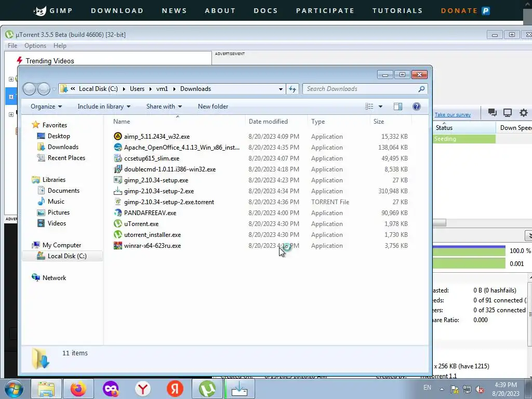The width and height of the screenshot is (532, 399).
Task: Open the GIMP Docs page
Action: point(265,11)
